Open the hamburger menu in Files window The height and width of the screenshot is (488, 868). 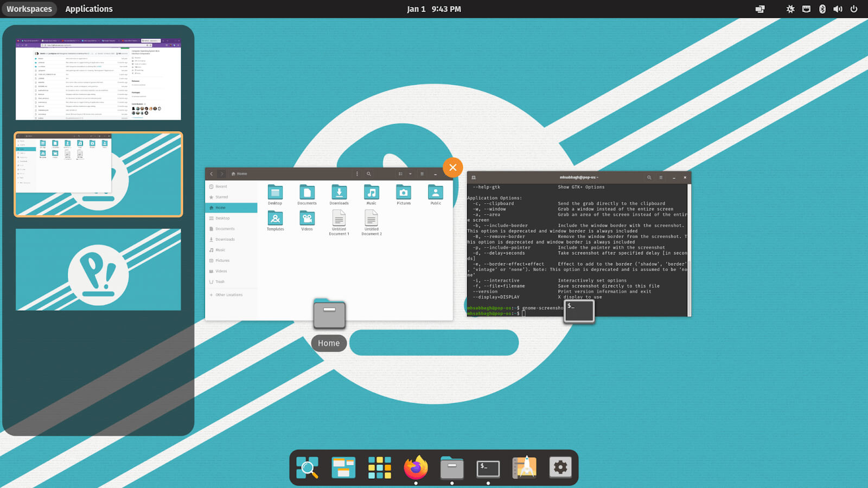pos(422,174)
